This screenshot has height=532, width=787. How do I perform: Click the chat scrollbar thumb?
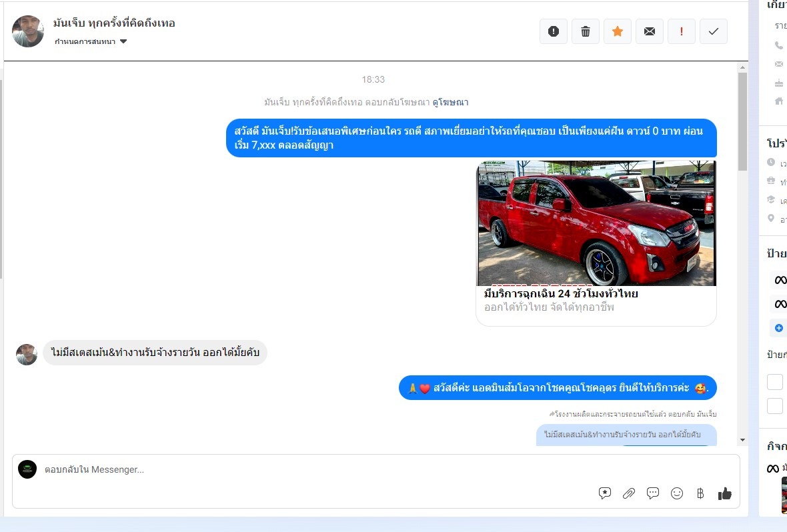742,121
